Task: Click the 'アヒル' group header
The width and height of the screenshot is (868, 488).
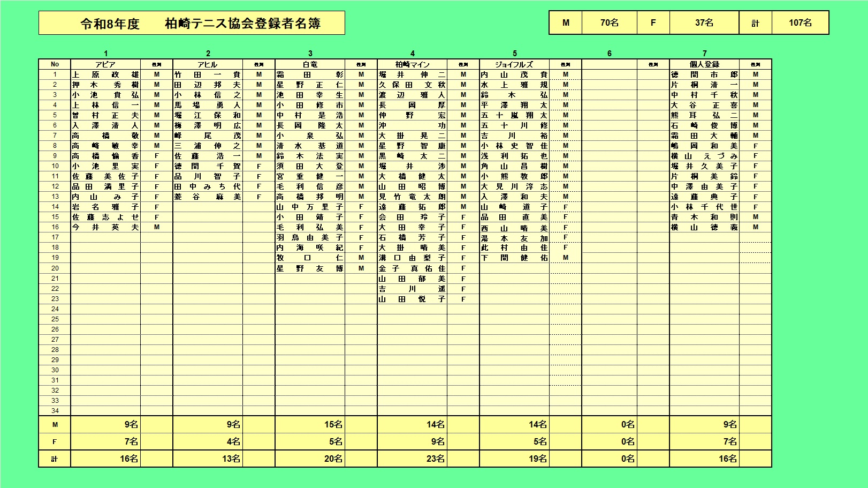Action: pos(208,64)
